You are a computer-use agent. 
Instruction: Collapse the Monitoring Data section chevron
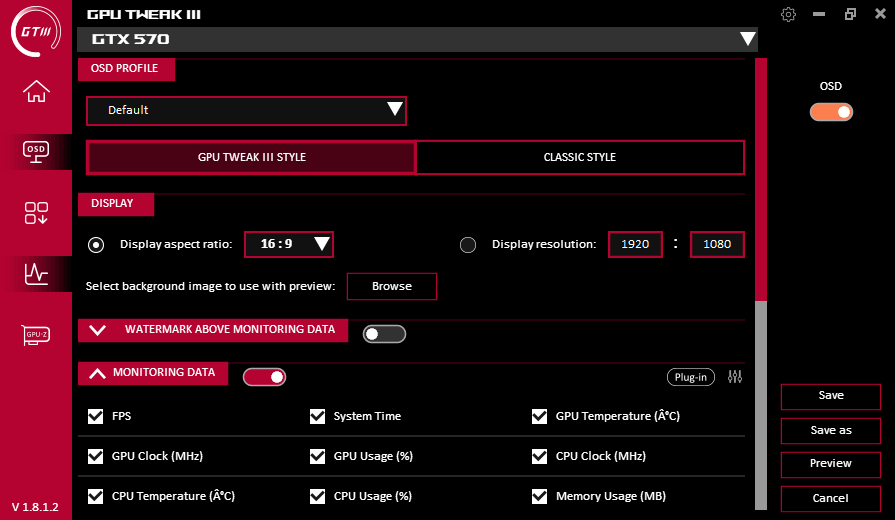[98, 373]
